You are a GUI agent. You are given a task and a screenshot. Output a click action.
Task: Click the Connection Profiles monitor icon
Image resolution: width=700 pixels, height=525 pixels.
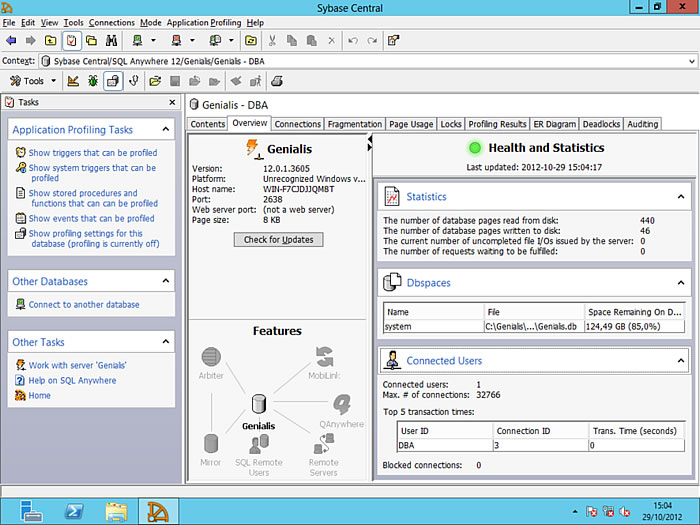[x=215, y=41]
